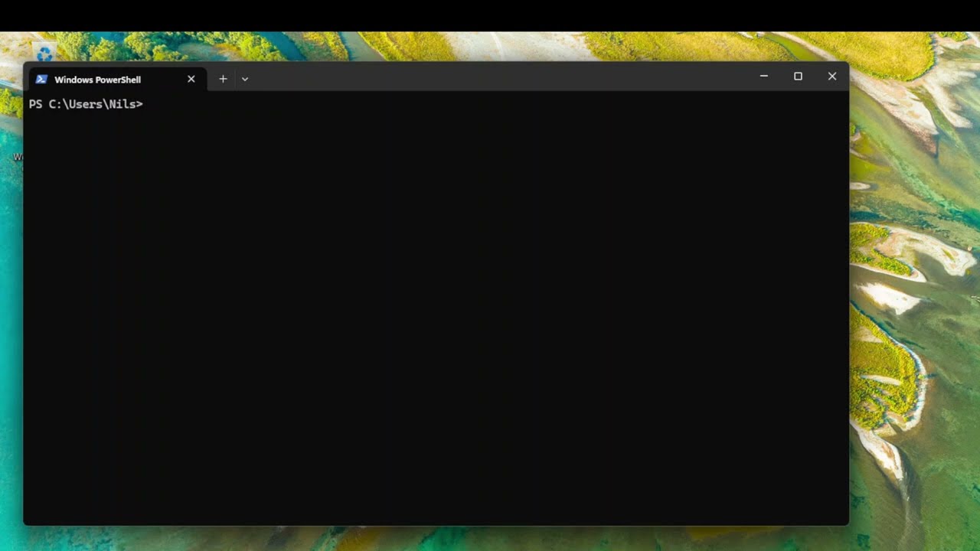Select the Recycle Bin desktop icon
This screenshot has width=980, height=551.
tap(44, 52)
